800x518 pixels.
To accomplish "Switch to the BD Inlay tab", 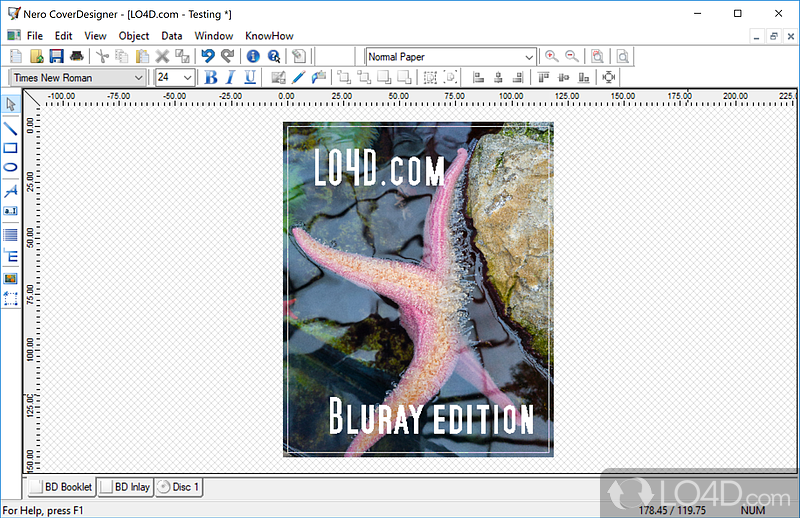I will [x=126, y=487].
